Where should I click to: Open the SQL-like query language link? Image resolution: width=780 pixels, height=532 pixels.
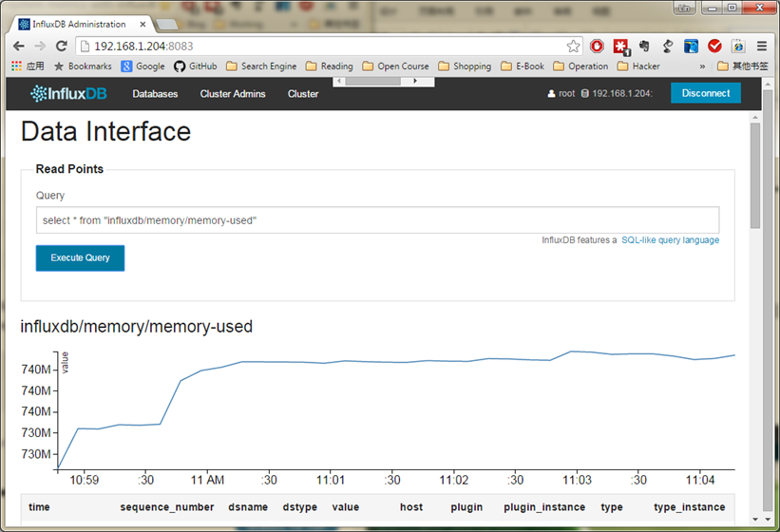click(670, 240)
